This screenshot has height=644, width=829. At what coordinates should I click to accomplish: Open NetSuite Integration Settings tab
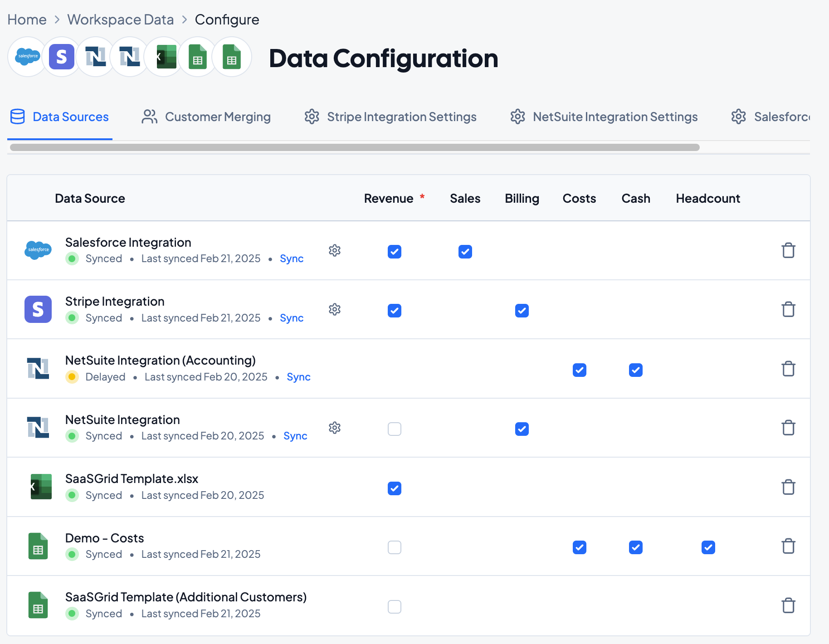click(604, 117)
